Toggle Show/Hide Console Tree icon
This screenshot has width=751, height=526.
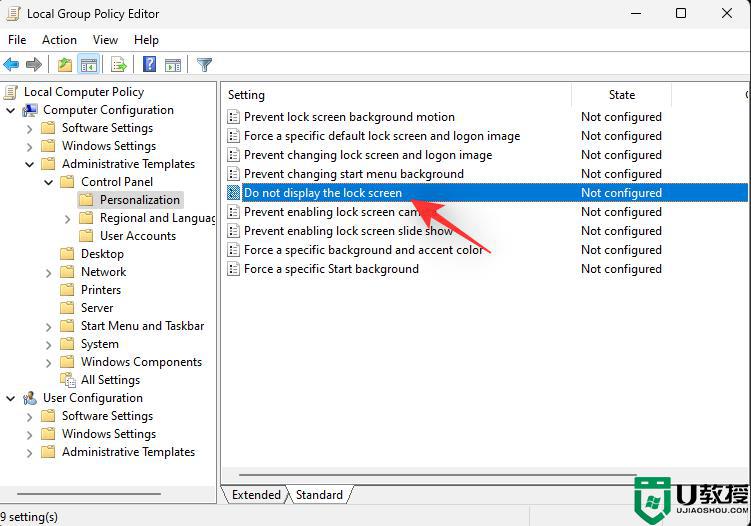pos(89,64)
